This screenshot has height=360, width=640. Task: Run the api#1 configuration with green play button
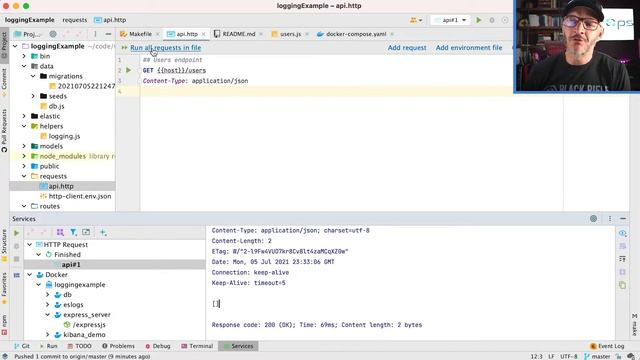coord(479,20)
